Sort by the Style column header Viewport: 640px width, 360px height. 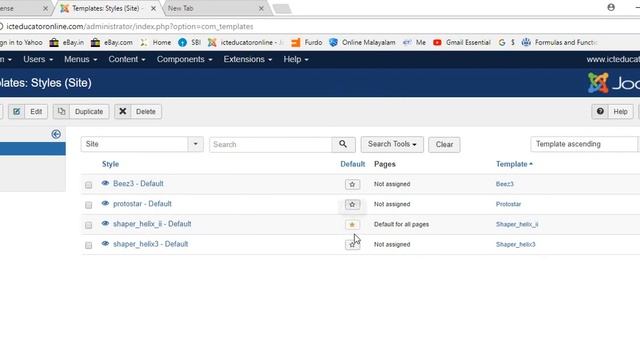110,164
